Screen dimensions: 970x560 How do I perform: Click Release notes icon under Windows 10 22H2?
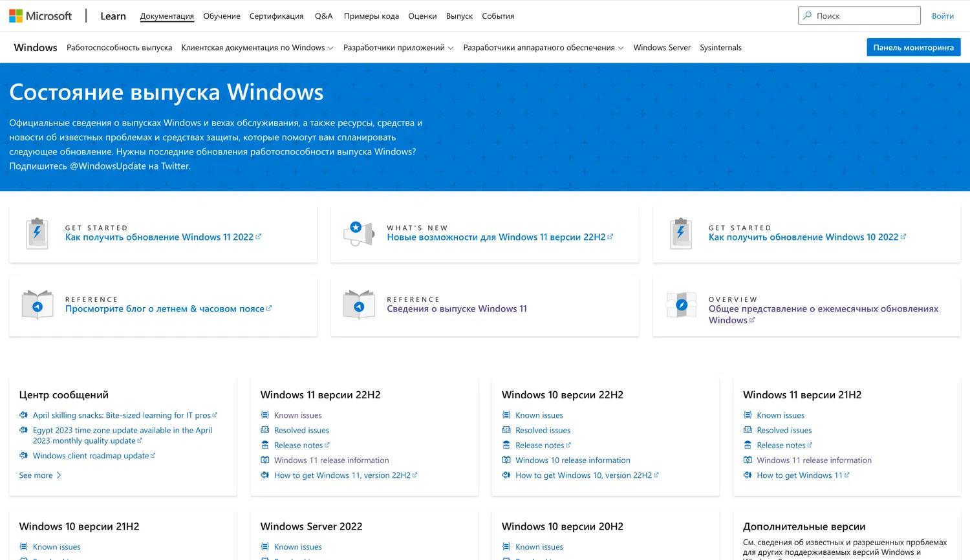tap(506, 445)
